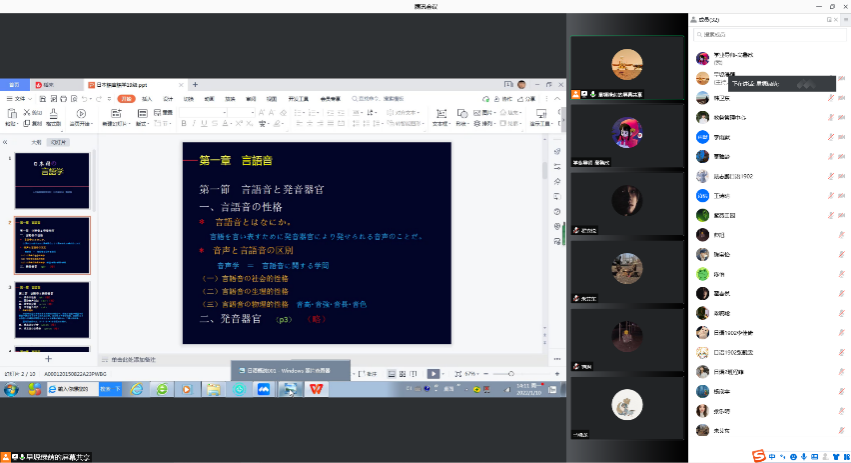
Task: Select the first slide thumbnail 日本語言語学
Action: pyautogui.click(x=52, y=174)
